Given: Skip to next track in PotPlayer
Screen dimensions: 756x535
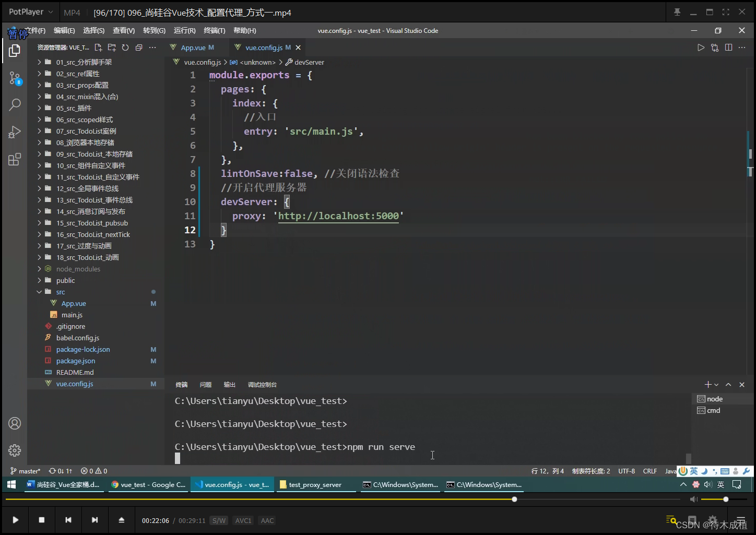Looking at the screenshot, I should pos(95,520).
